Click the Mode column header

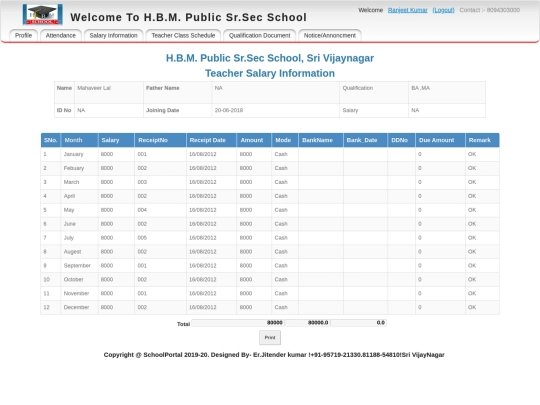point(285,140)
